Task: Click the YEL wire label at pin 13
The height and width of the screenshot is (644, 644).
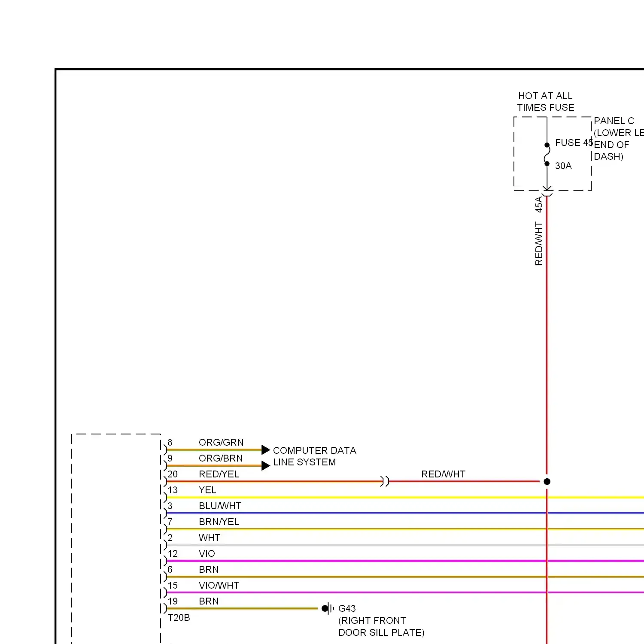Action: click(x=207, y=490)
